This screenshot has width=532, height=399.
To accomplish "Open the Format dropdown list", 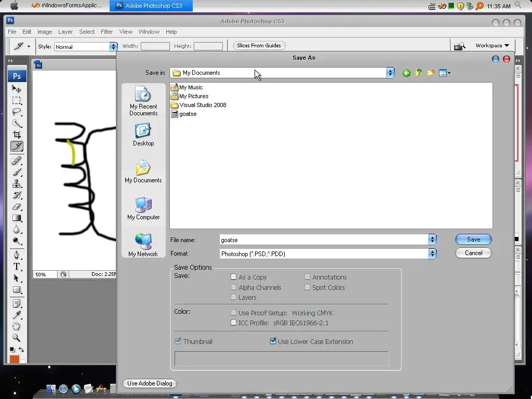I will [432, 254].
